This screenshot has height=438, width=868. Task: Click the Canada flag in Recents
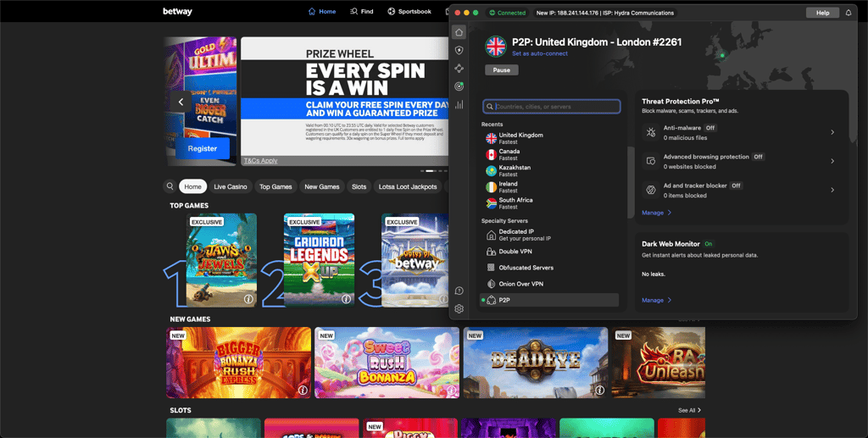pos(491,154)
